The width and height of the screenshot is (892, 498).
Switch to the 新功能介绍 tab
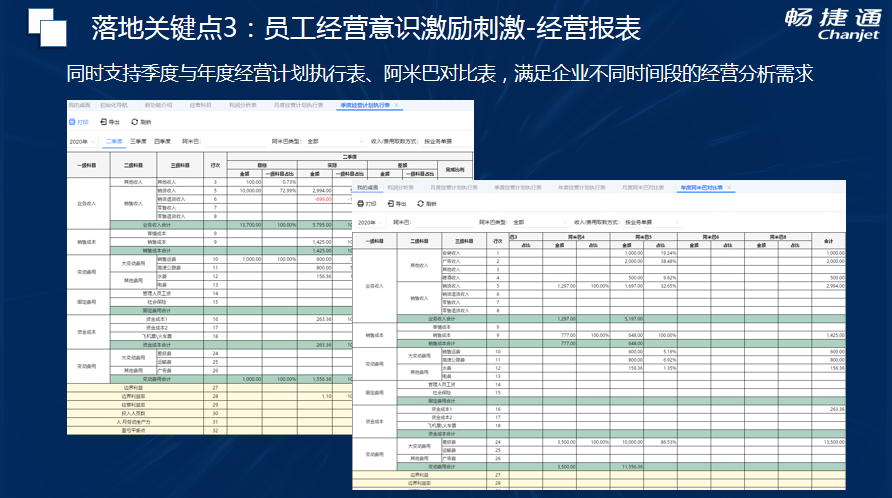point(158,105)
